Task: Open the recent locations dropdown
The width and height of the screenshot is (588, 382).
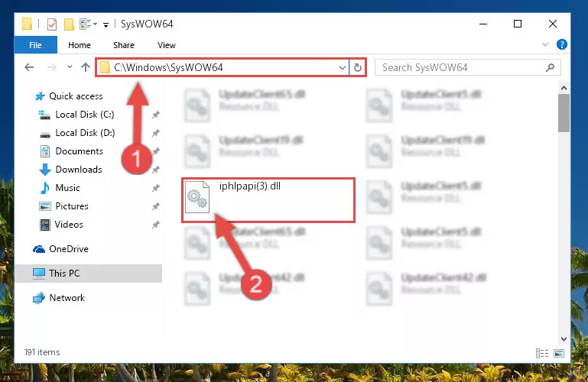Action: (70, 67)
